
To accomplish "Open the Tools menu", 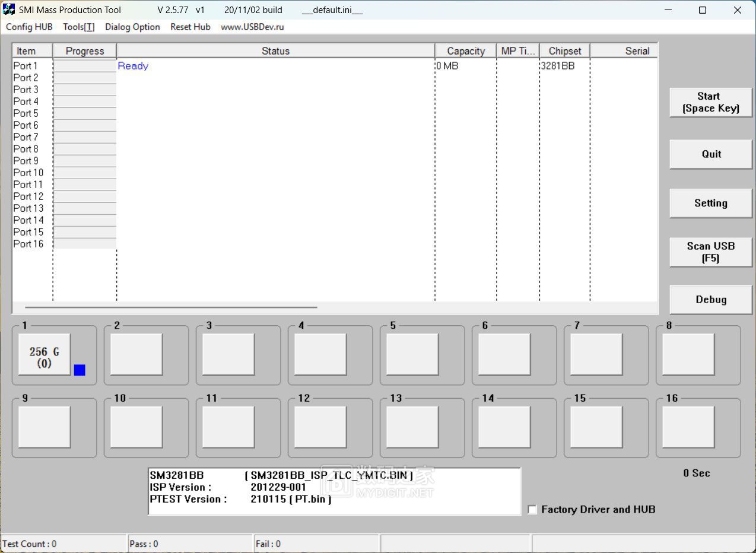I will pos(78,27).
